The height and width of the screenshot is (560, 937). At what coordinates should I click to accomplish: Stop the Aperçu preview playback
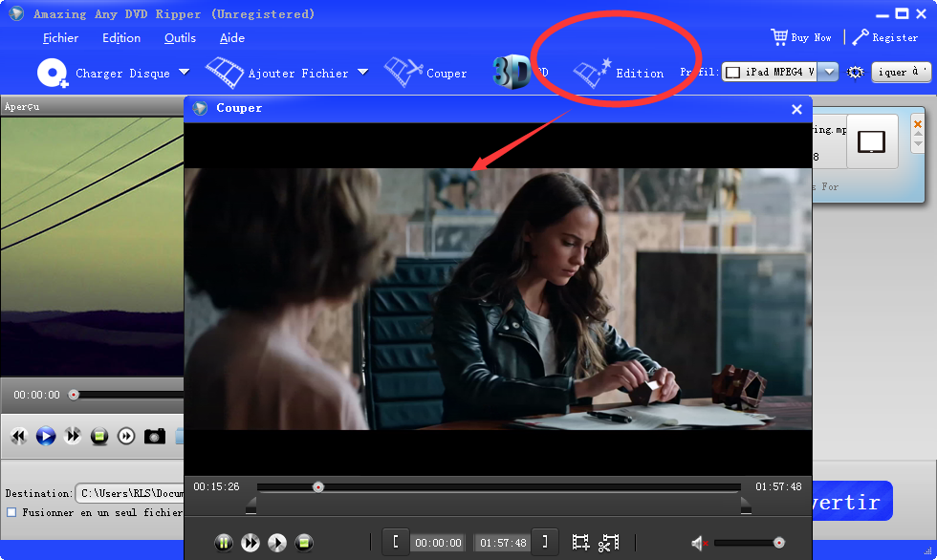point(99,437)
